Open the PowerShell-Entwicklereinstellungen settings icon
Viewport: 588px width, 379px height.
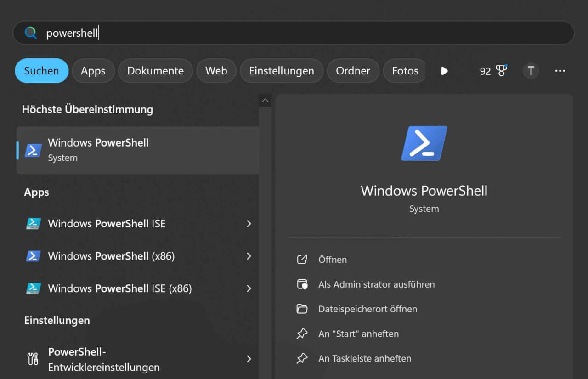point(32,359)
